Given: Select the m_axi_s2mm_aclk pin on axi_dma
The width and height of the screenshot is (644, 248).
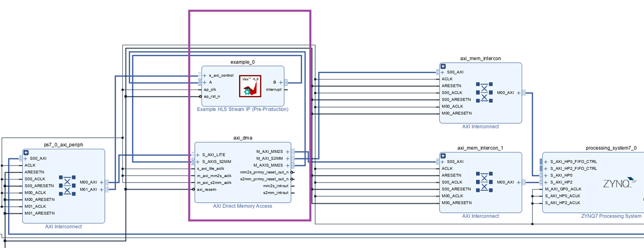Looking at the screenshot, I should tap(214, 182).
